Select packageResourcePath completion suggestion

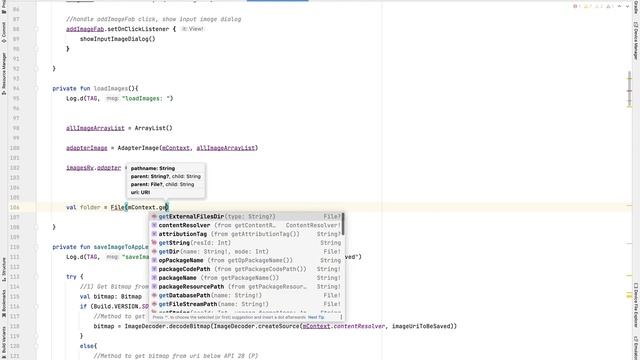246,287
